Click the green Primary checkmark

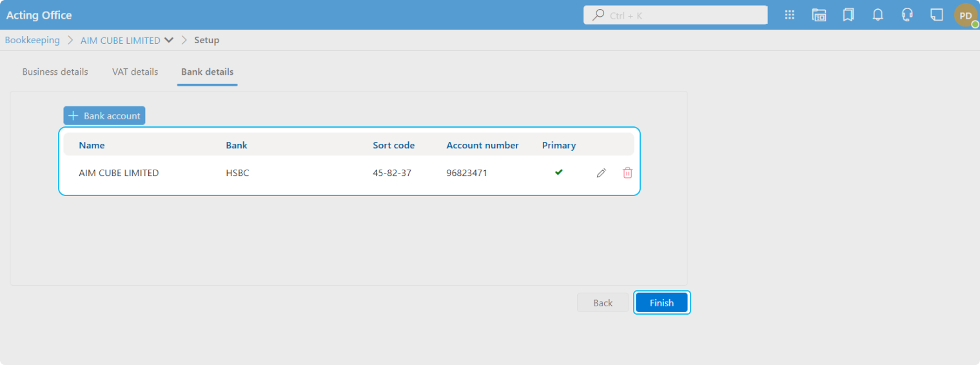pyautogui.click(x=558, y=172)
